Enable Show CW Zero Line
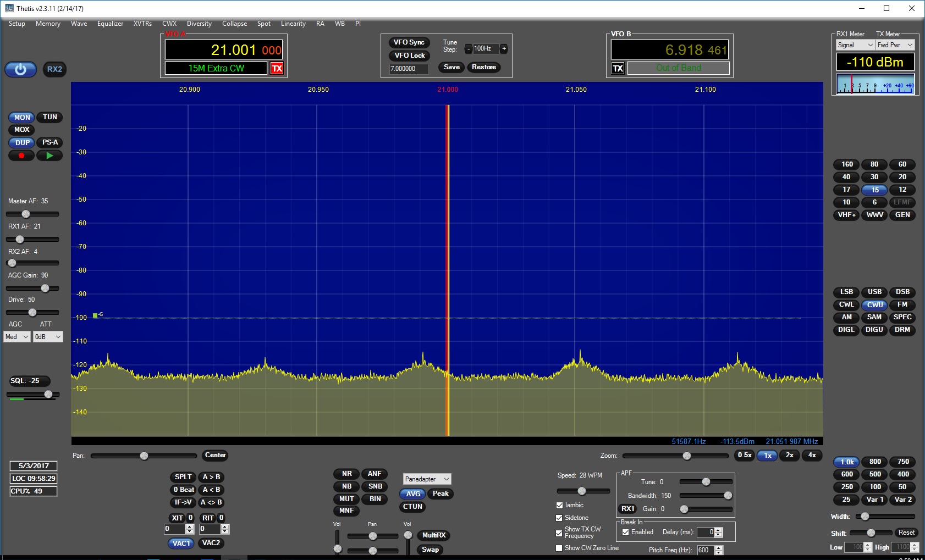This screenshot has height=560, width=925. 560,548
